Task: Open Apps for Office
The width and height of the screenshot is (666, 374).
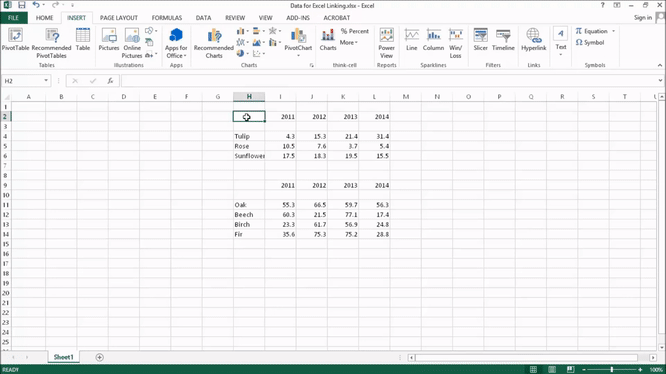Action: pyautogui.click(x=176, y=43)
